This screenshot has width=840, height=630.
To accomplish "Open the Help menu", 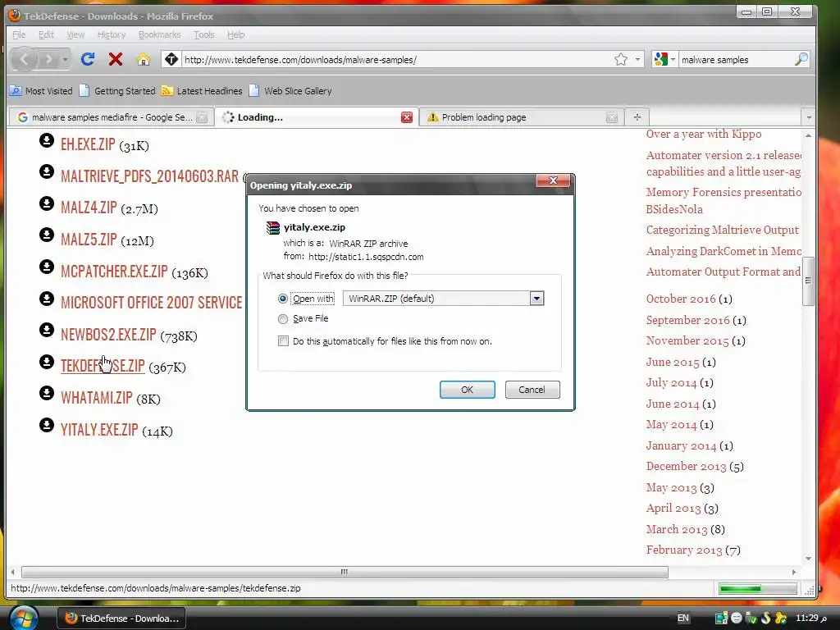I will tap(235, 34).
